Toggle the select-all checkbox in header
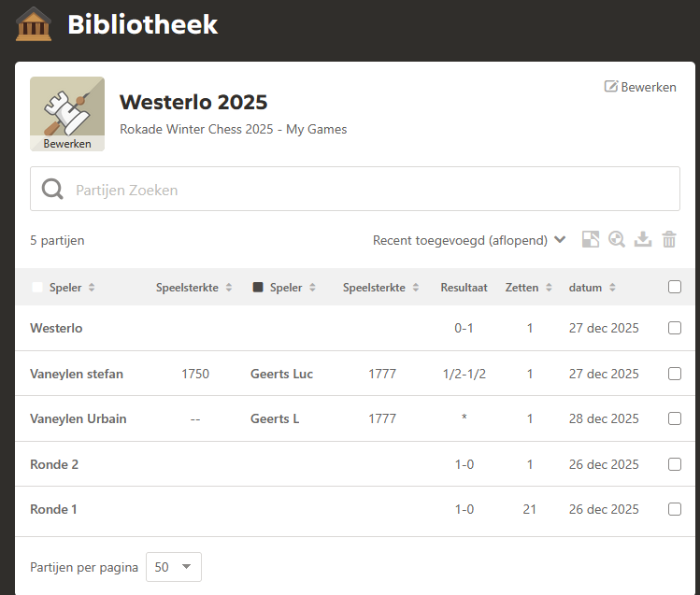Image resolution: width=700 pixels, height=595 pixels. (x=675, y=288)
